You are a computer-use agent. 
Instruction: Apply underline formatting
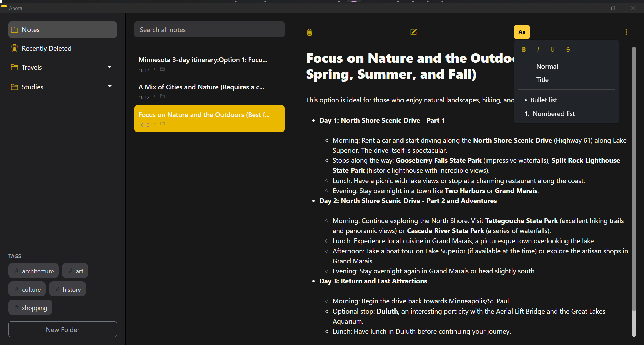tap(552, 50)
